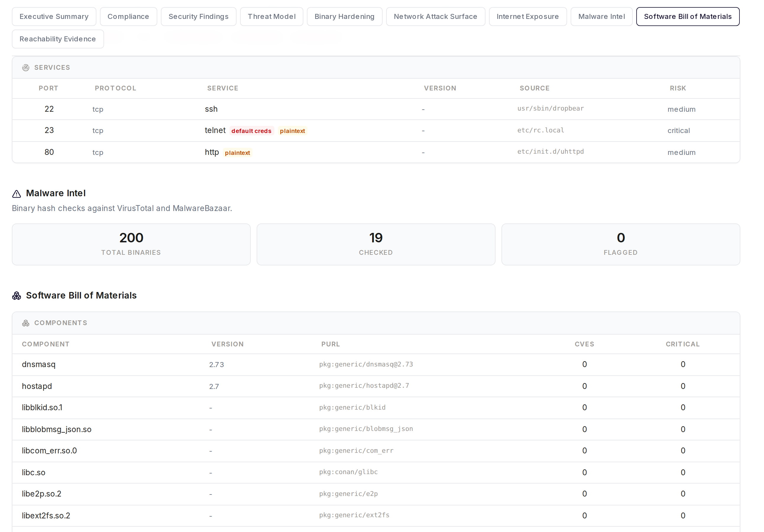
Task: Click dnsmasq version 2.73
Action: 216,365
